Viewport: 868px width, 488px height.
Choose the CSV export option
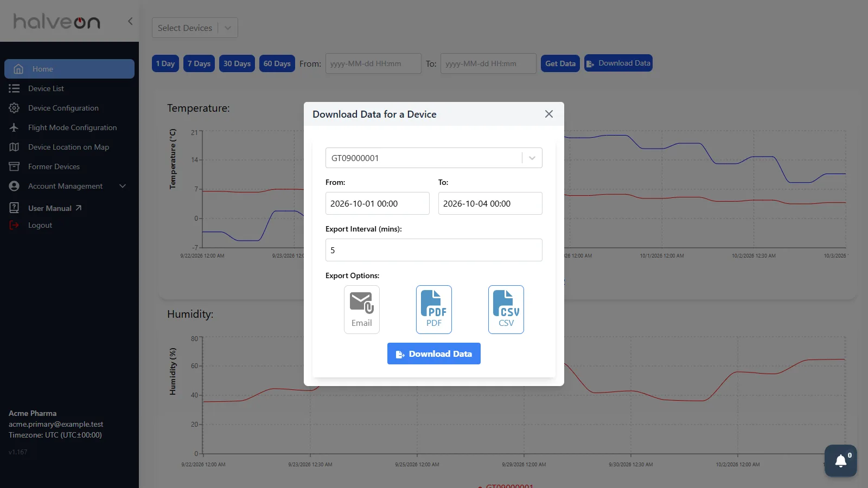506,310
